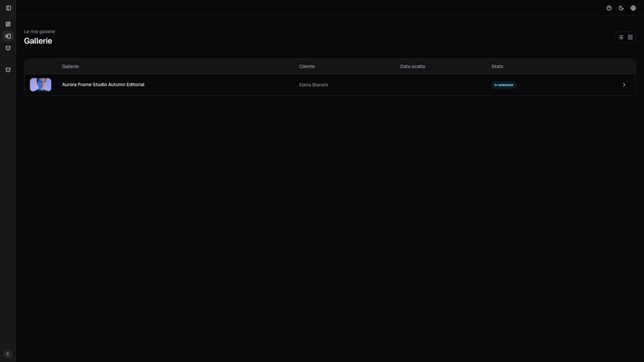Screen dimensions: 644x362
Task: Select the highlighted galleries icon in the sidebar
Action: (8, 36)
